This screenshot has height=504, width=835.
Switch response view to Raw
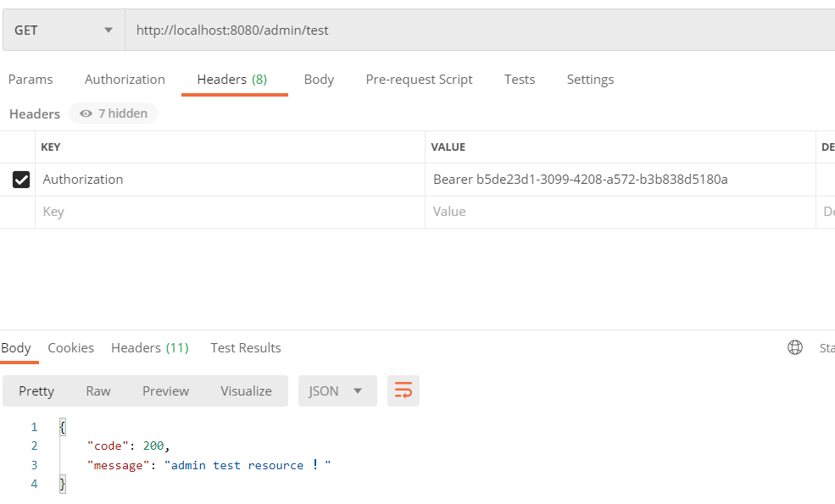pyautogui.click(x=97, y=390)
